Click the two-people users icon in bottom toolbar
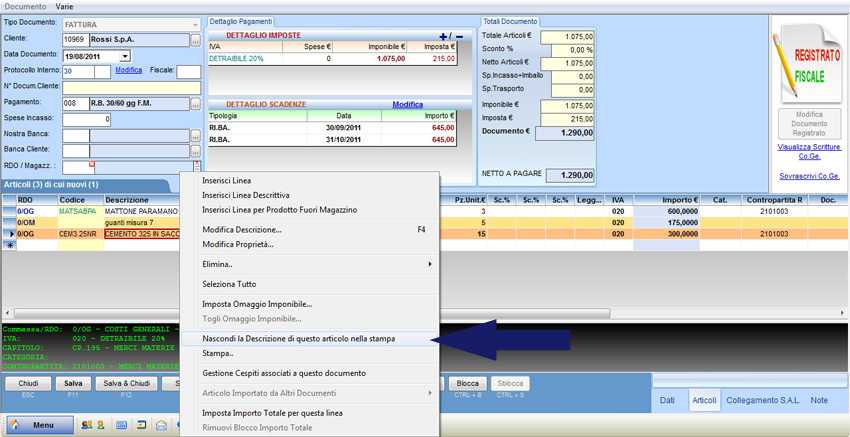 click(87, 425)
